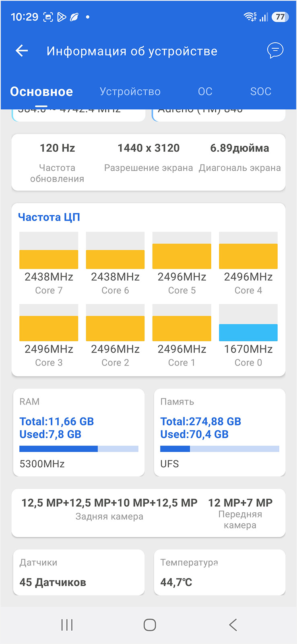Viewport: 297px width, 644px height.
Task: Open the Датчики sensors card
Action: click(x=79, y=572)
